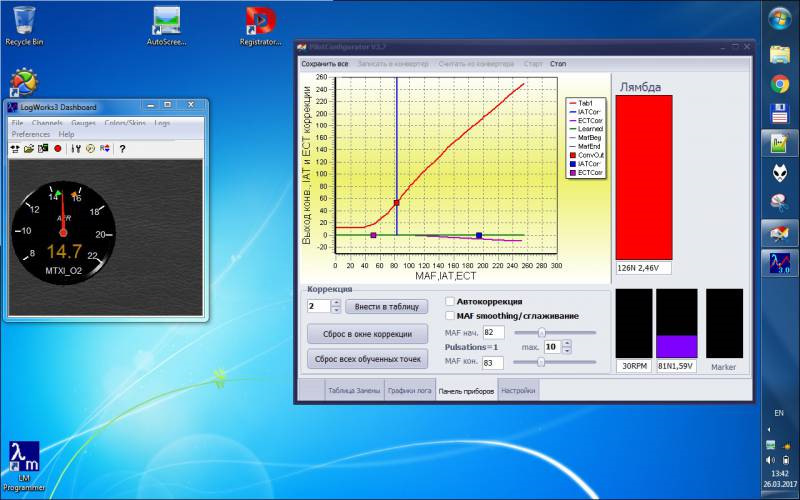Click the MAF нач. field showing 82
The width and height of the screenshot is (800, 500).
point(493,333)
